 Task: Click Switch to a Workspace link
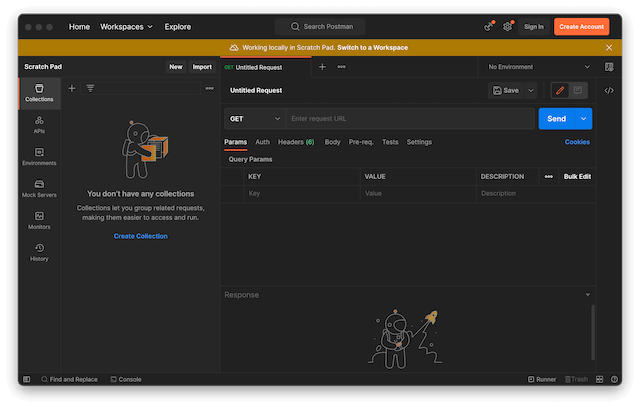coord(372,48)
